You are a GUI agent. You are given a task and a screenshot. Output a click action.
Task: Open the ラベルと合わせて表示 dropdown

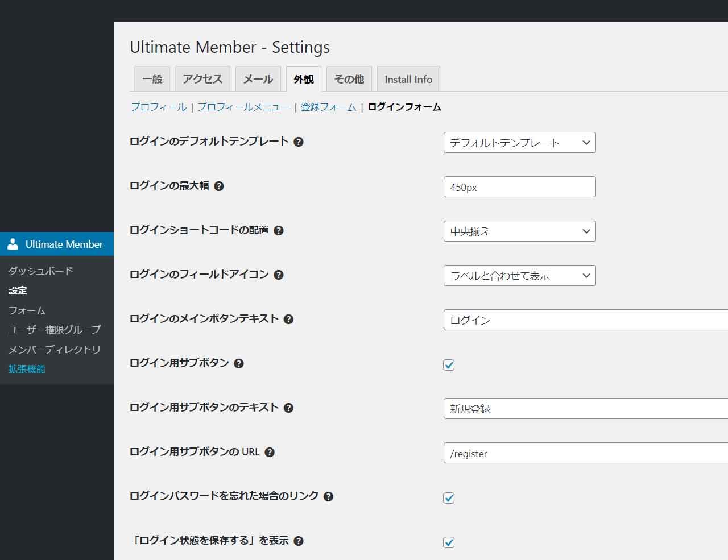[x=519, y=276]
